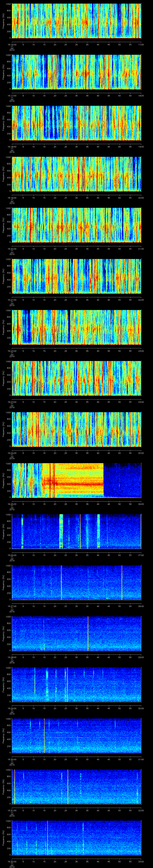Select the "16:20:00" start time label
Viewport: 153px width, 868px height.
point(12,249)
